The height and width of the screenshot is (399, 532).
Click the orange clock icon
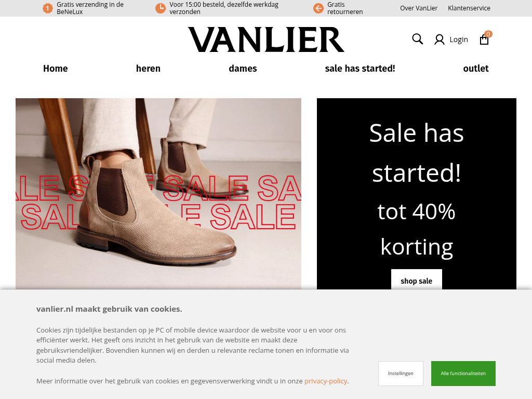[x=161, y=8]
